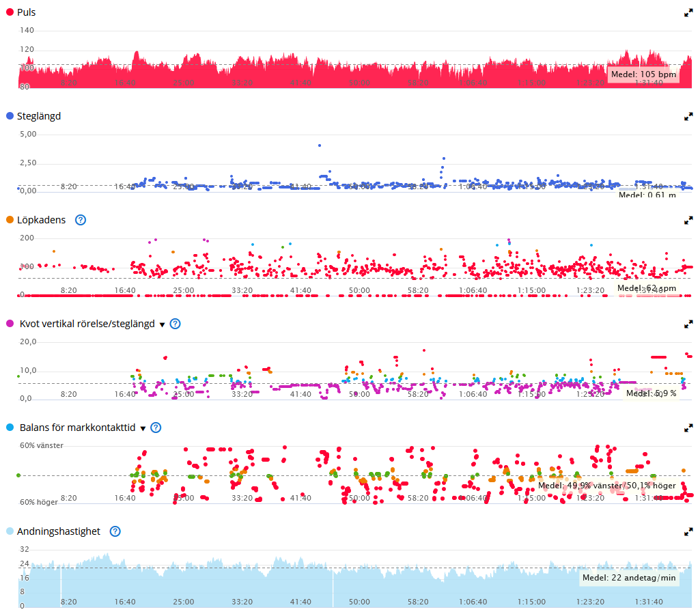Click the 60% vänster axis label

pyautogui.click(x=42, y=446)
